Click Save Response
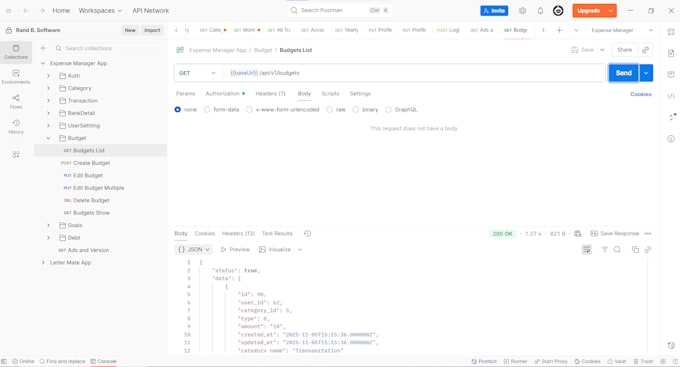 615,233
